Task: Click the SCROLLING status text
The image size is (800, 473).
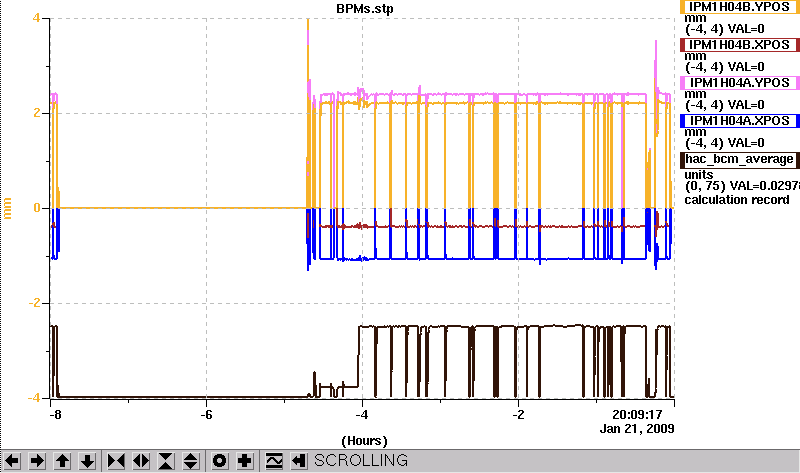Action: [x=361, y=461]
